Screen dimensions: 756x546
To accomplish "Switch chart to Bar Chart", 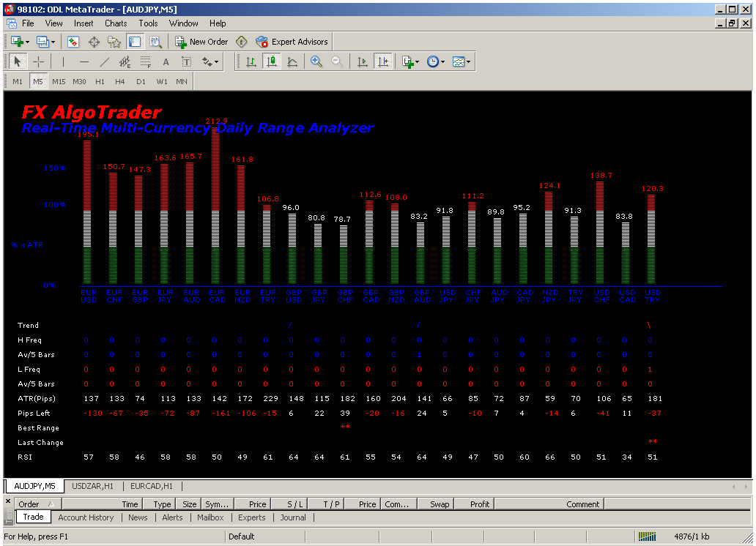I will (x=251, y=61).
